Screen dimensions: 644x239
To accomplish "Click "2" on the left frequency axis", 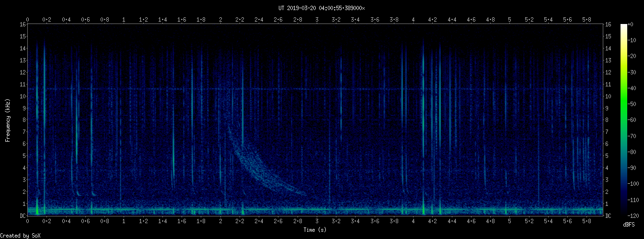I will (x=24, y=192).
